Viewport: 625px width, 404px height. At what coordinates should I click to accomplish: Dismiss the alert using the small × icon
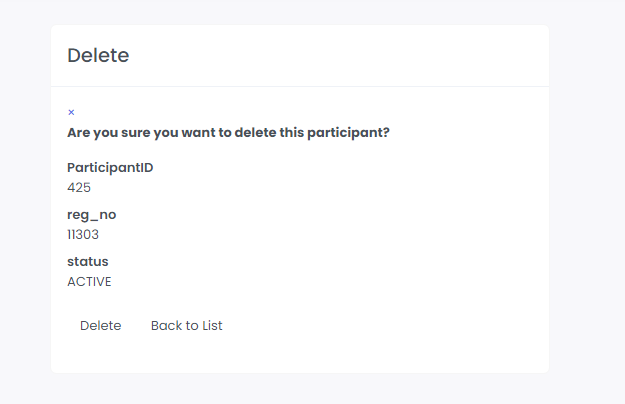[71, 113]
